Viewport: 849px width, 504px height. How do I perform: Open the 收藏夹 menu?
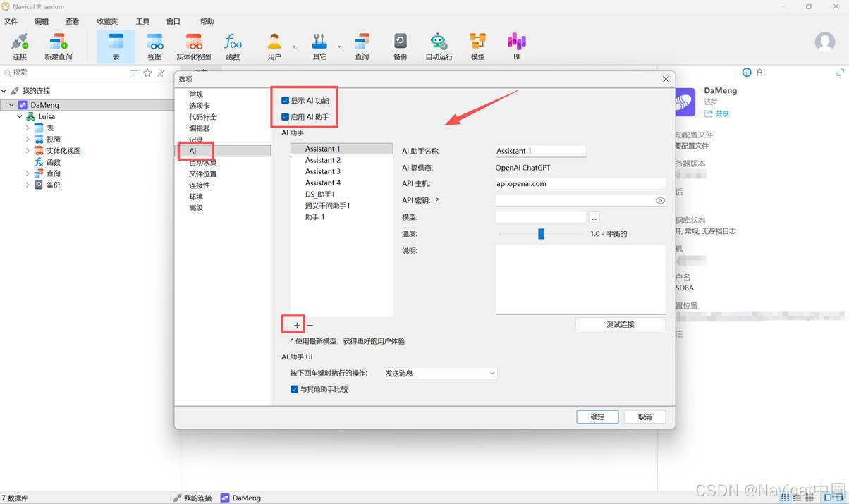107,21
